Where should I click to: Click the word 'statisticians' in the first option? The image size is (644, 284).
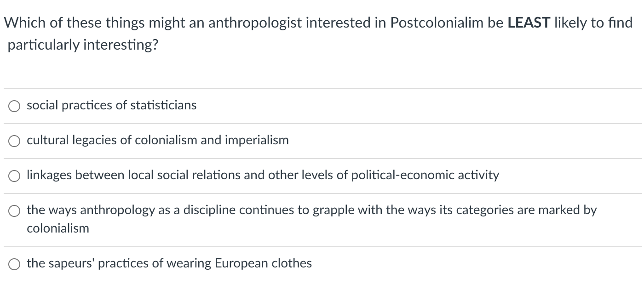point(163,105)
